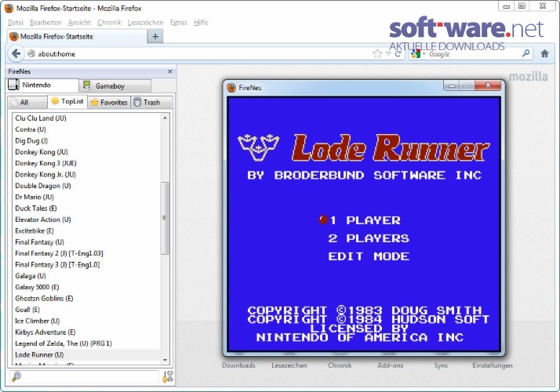560x392 pixels.
Task: Open the Bearbeiten menu
Action: coord(45,23)
